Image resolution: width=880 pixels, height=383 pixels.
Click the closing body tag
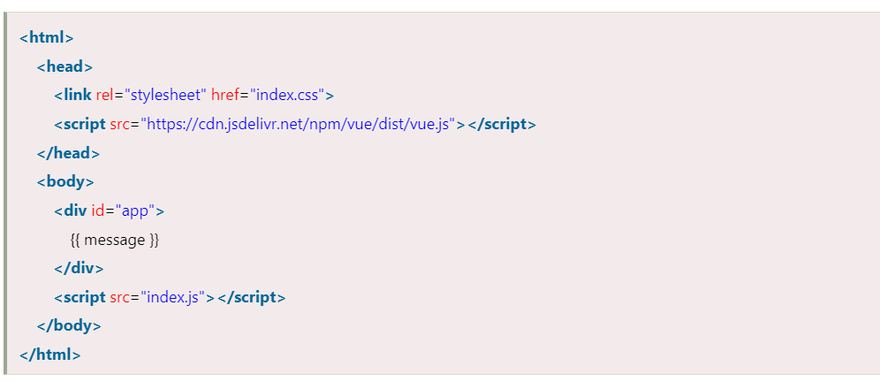click(x=69, y=325)
